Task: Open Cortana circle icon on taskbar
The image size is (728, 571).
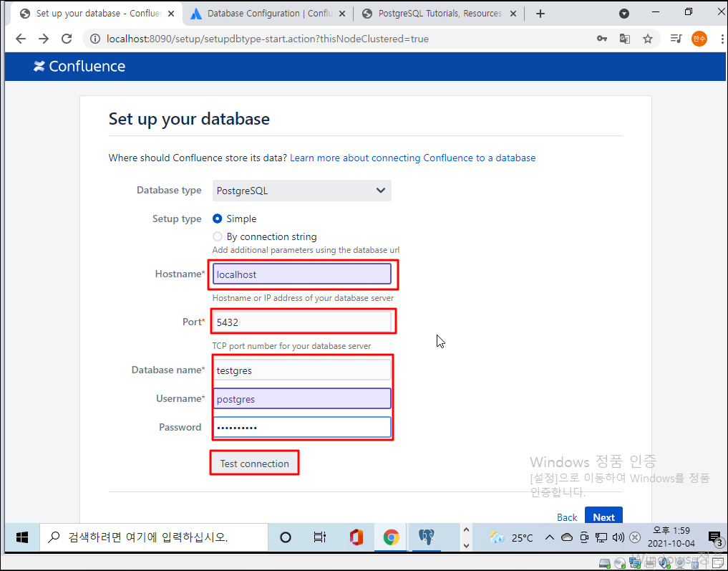Action: coord(286,537)
